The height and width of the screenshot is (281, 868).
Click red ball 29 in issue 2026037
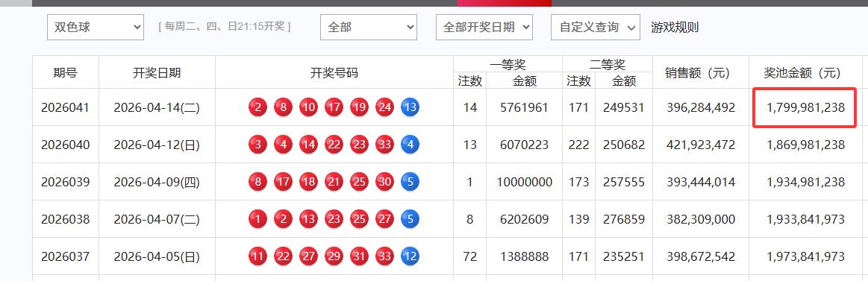(334, 256)
